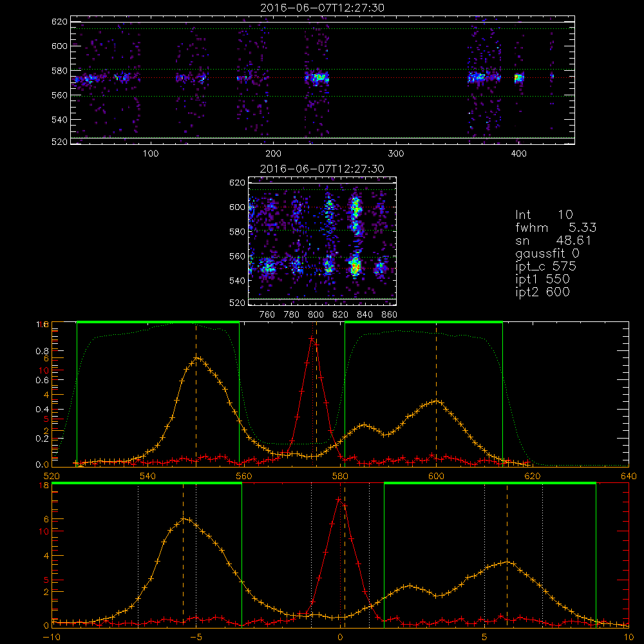
Task: Click the timestamp title above the small middle image
Action: (323, 169)
